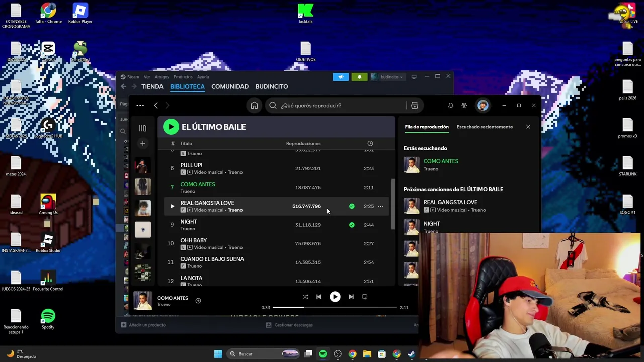Click REAL GANGSTA LOVE in the queue panel
The height and width of the screenshot is (362, 644).
[x=450, y=202]
